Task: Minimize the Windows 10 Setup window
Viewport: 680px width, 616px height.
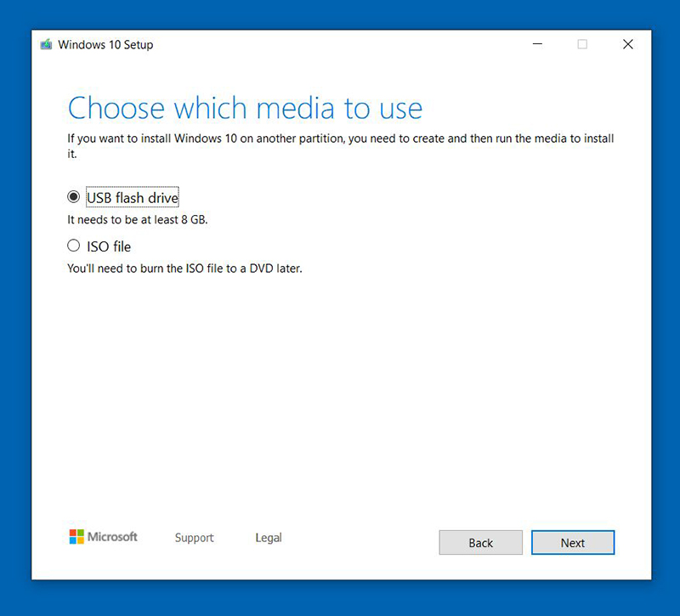Action: pyautogui.click(x=536, y=44)
